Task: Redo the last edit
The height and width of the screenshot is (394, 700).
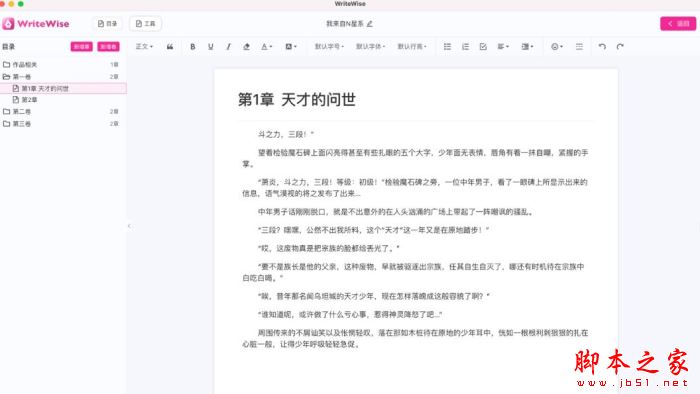Action: (620, 46)
